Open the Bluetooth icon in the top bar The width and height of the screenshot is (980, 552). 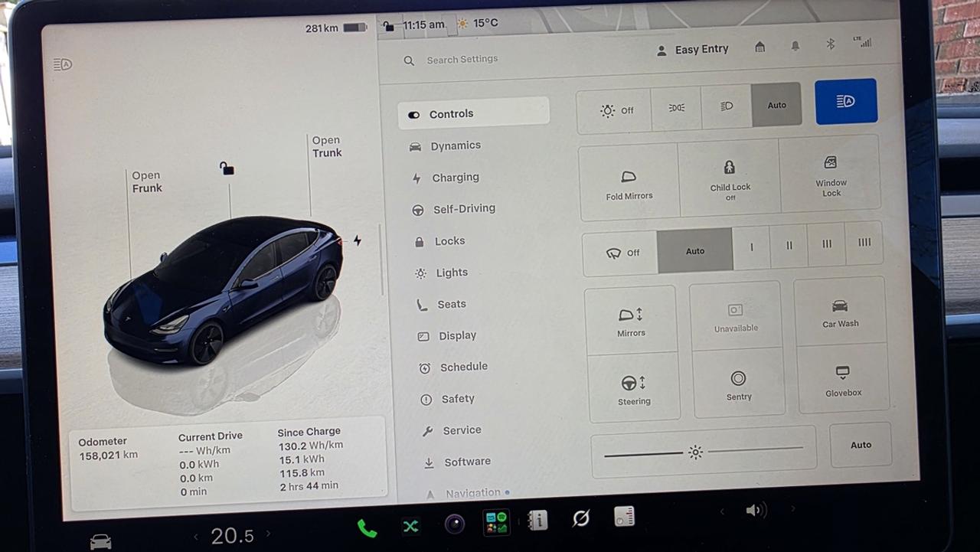tap(830, 44)
